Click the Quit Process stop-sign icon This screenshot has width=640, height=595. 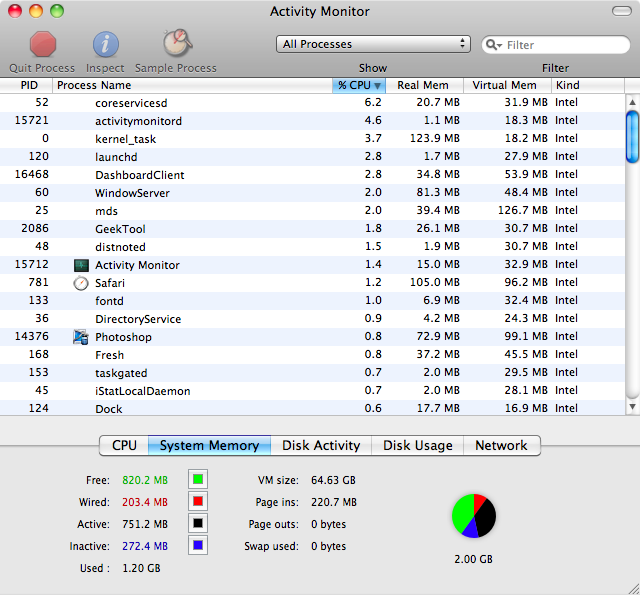pos(43,44)
